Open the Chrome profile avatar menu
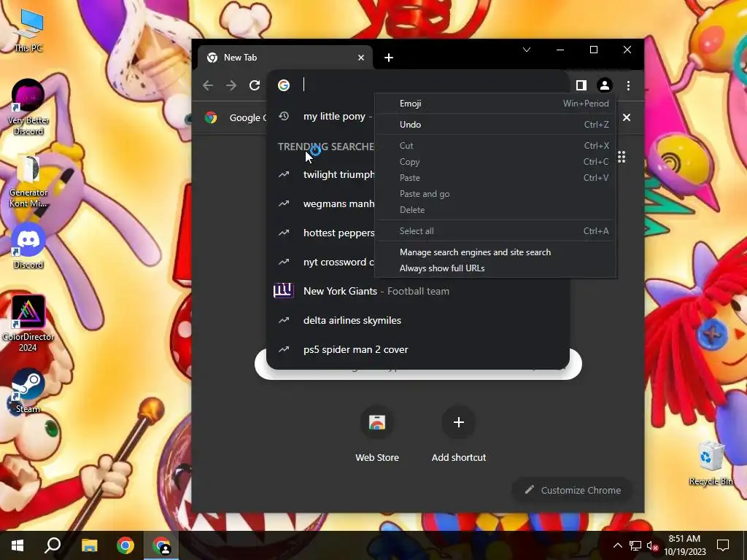 coord(605,85)
